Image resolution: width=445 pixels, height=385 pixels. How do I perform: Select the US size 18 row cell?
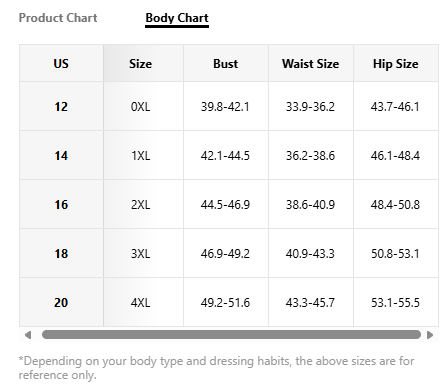pyautogui.click(x=61, y=253)
